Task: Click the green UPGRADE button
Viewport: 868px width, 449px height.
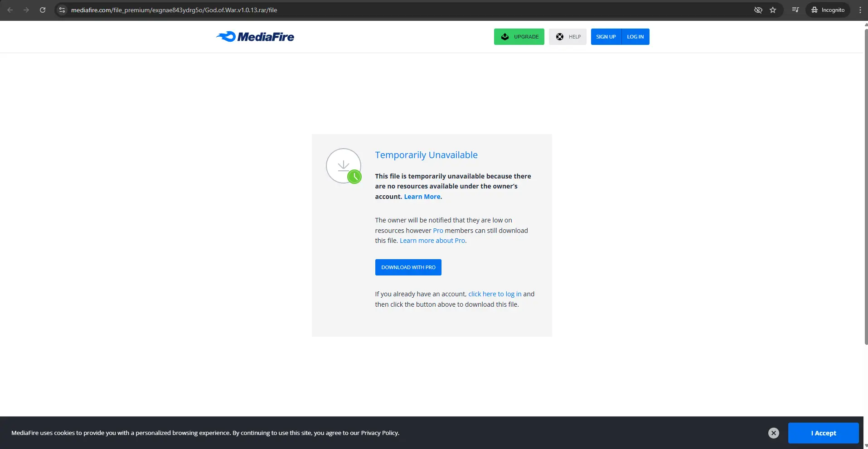Action: tap(519, 37)
